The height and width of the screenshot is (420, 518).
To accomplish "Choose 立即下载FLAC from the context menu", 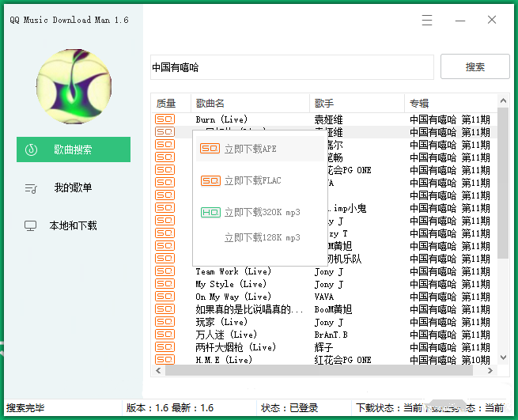I will 259,181.
